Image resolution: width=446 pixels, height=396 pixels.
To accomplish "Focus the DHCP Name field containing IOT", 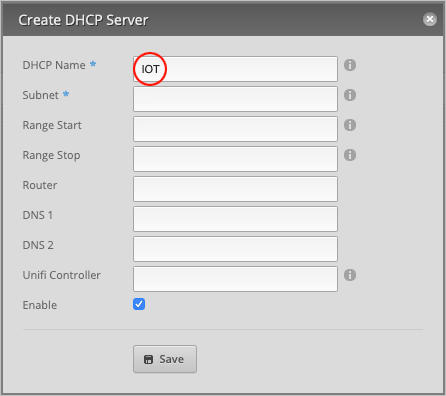I will click(235, 69).
